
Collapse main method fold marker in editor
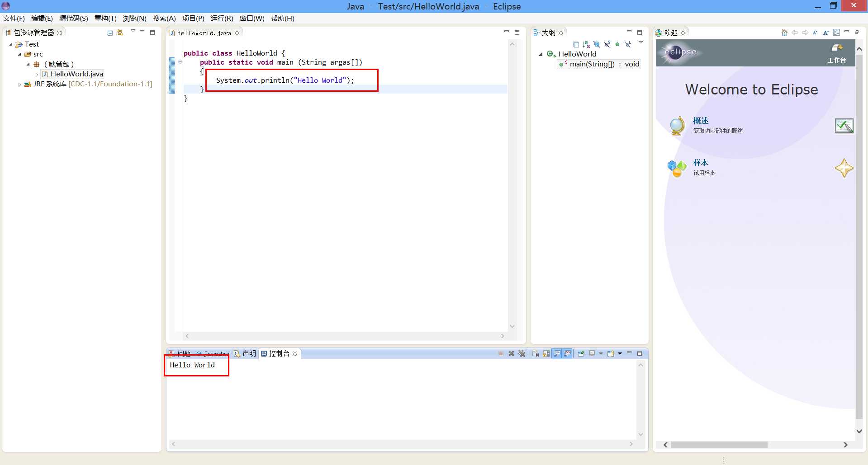point(180,62)
